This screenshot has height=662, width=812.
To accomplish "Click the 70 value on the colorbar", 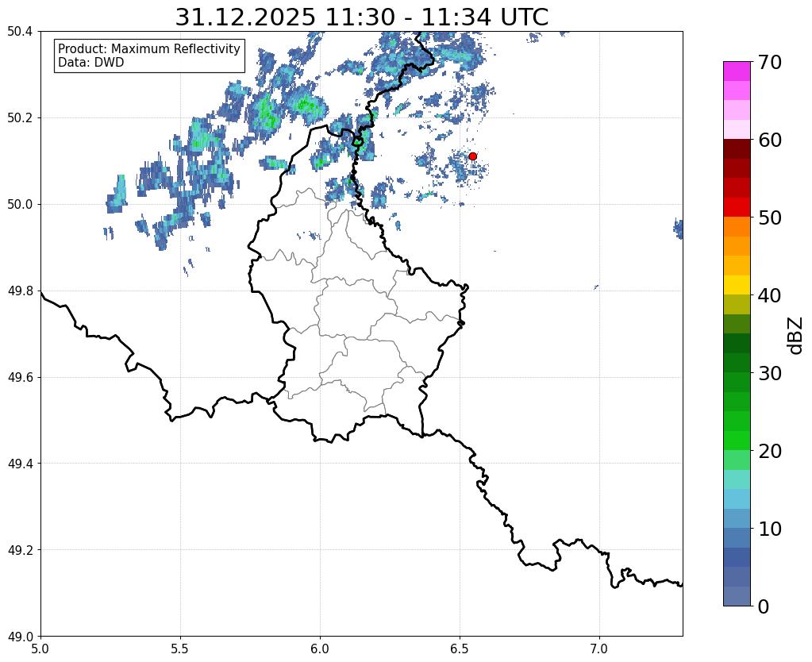I will [769, 62].
